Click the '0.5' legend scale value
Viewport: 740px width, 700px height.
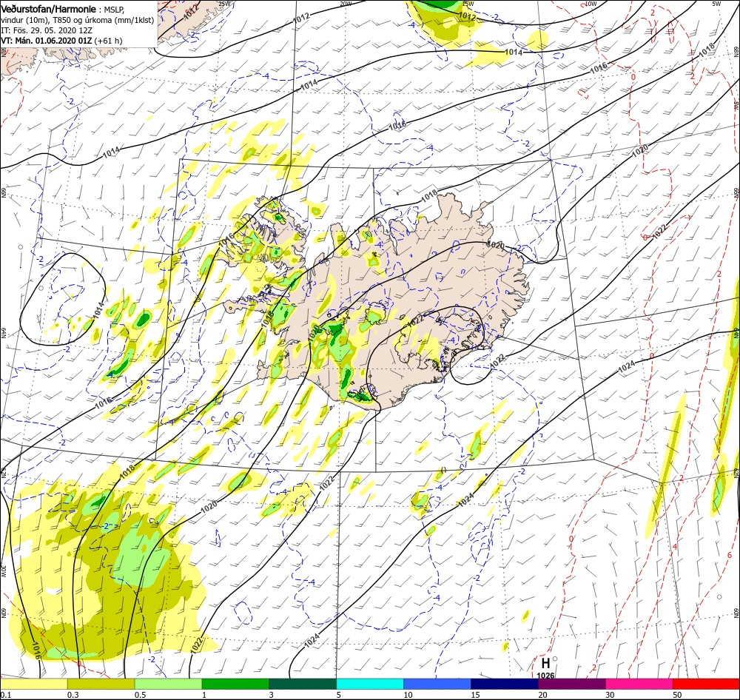tap(140, 695)
